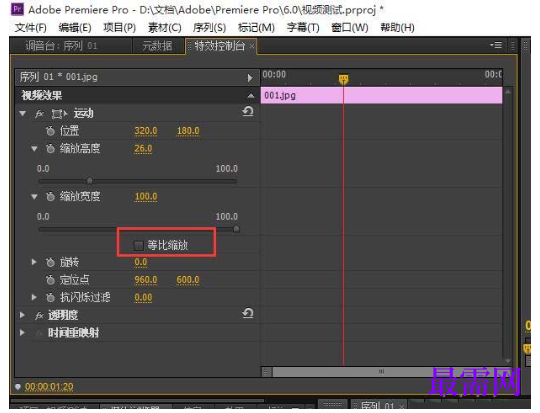Toggle the 抗闪烁过滤 stopwatch
Screen dimensions: 540x413
click(50, 297)
